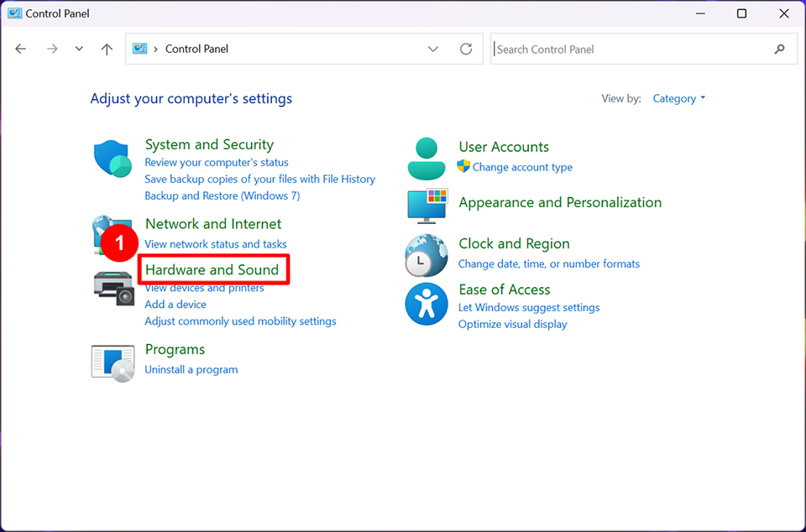Open the View by Category dropdown
This screenshot has height=532, width=806.
coord(678,98)
